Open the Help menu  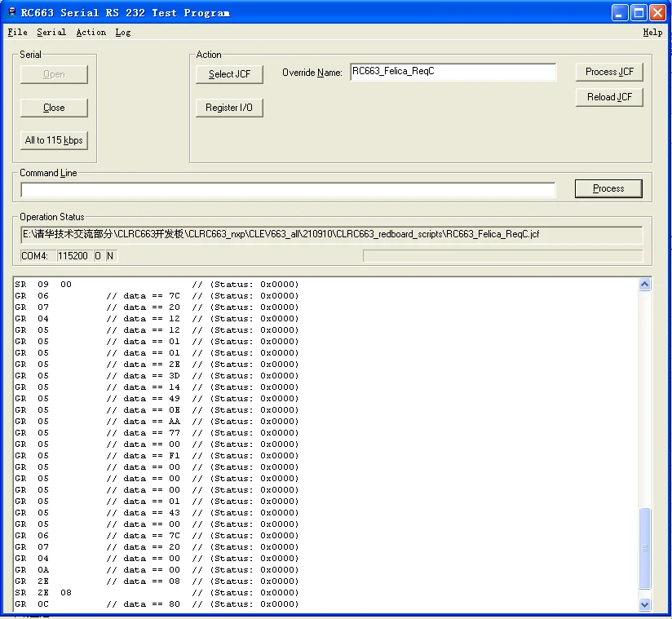[652, 32]
